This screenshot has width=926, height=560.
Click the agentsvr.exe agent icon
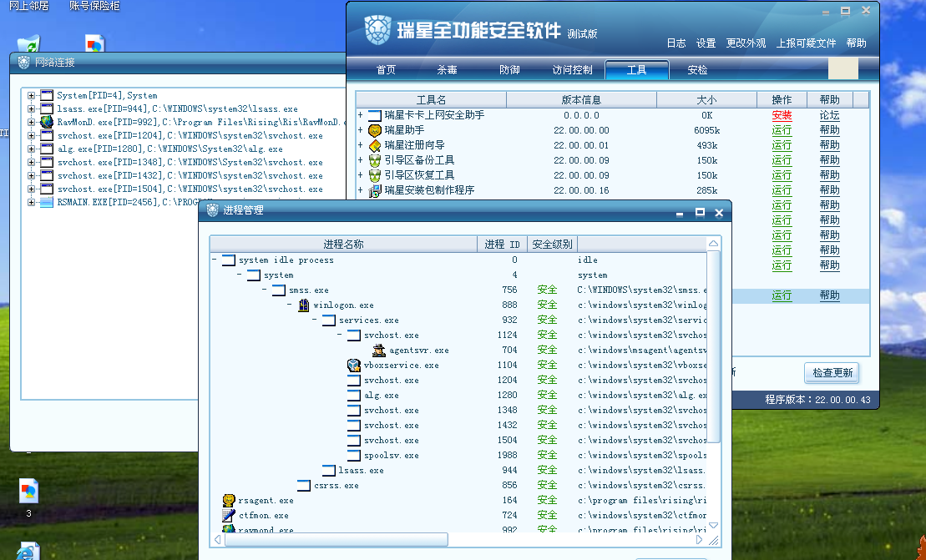(x=379, y=350)
